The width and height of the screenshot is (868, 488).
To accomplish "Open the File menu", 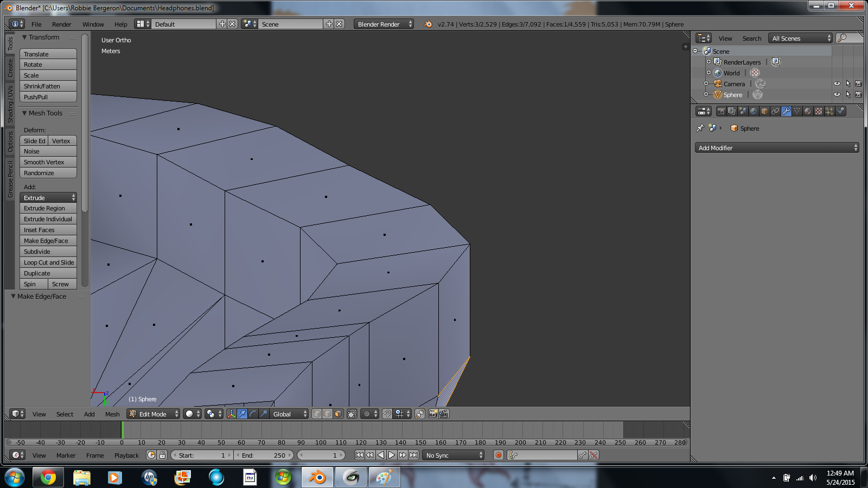I will tap(36, 24).
